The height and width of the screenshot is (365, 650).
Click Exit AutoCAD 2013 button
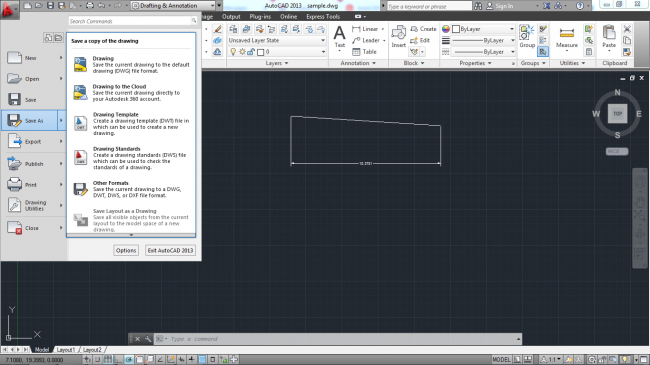tap(170, 251)
